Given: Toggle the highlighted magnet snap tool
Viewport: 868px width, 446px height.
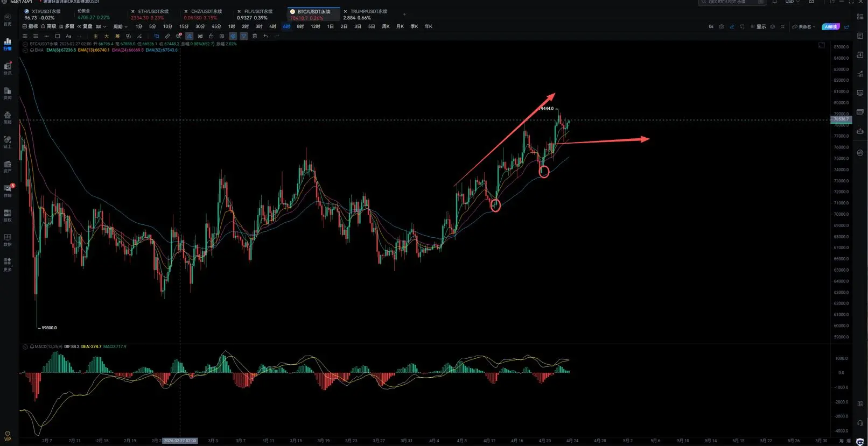Looking at the screenshot, I should click(x=233, y=36).
